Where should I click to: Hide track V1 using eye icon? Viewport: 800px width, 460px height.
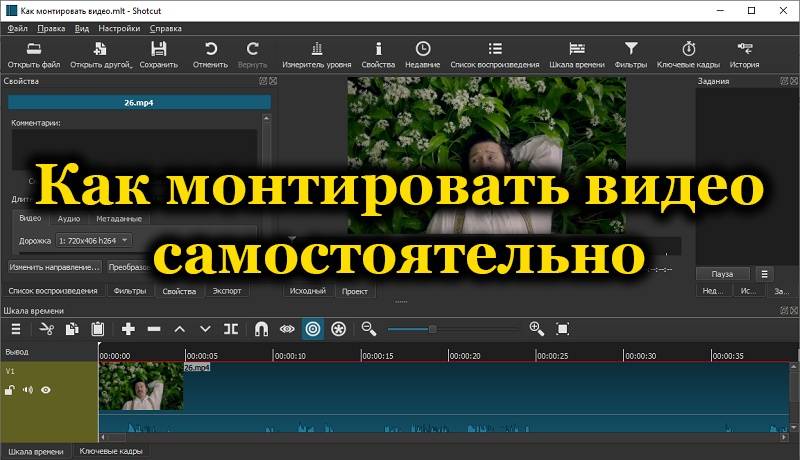(46, 390)
